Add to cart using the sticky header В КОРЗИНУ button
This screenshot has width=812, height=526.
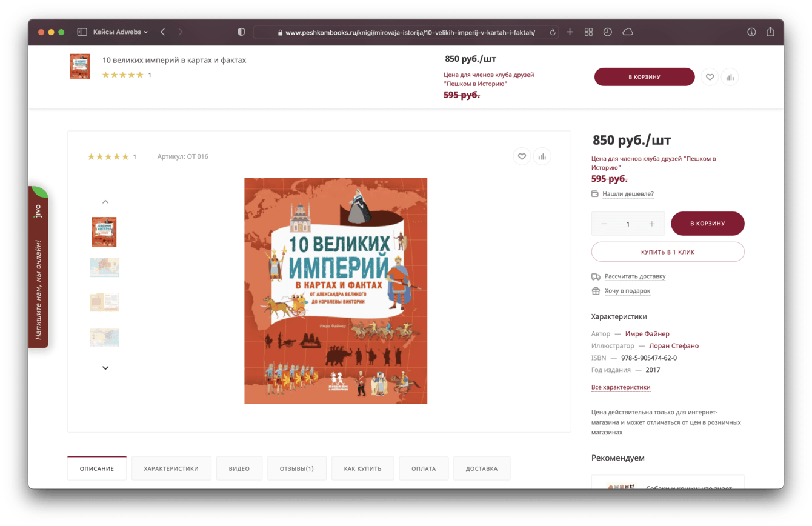644,77
